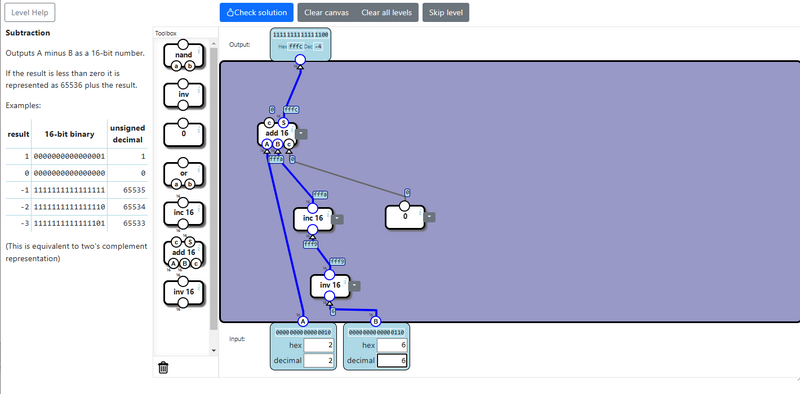
Task: Click table cell 65535
Action: pos(134,190)
